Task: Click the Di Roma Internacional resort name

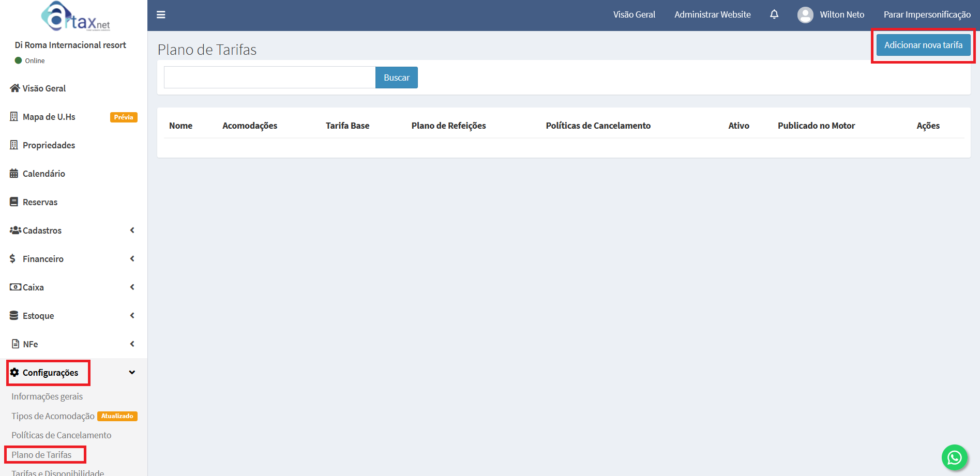Action: coord(70,45)
